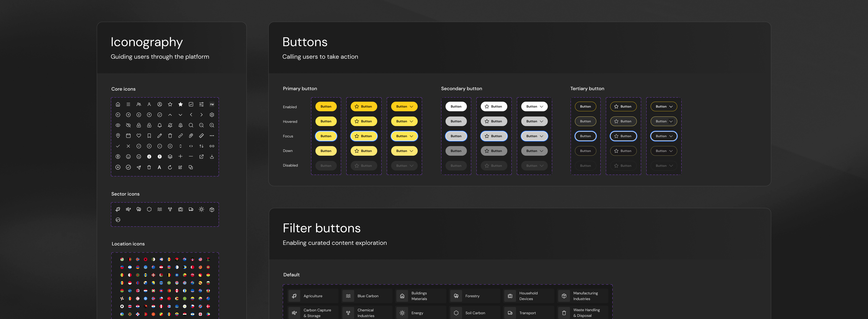Viewport: 868px width, 319px height.
Task: Select the bookmark icon
Action: pos(149,136)
